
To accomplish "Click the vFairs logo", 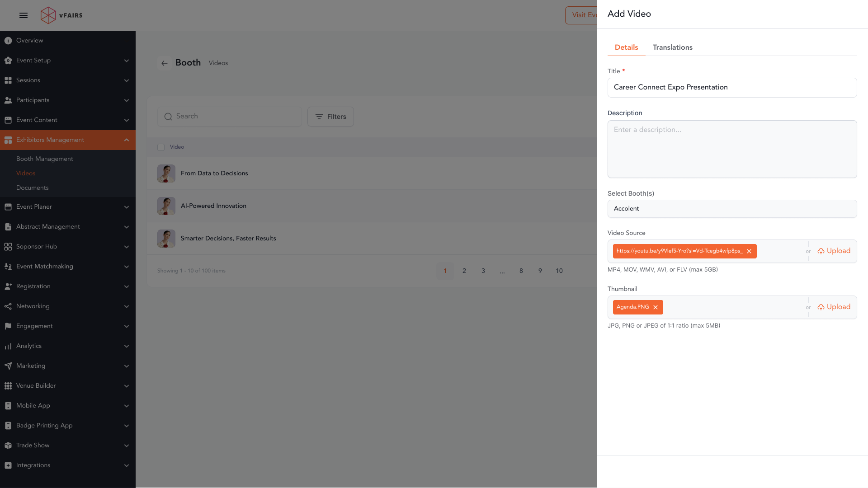I will click(x=61, y=15).
